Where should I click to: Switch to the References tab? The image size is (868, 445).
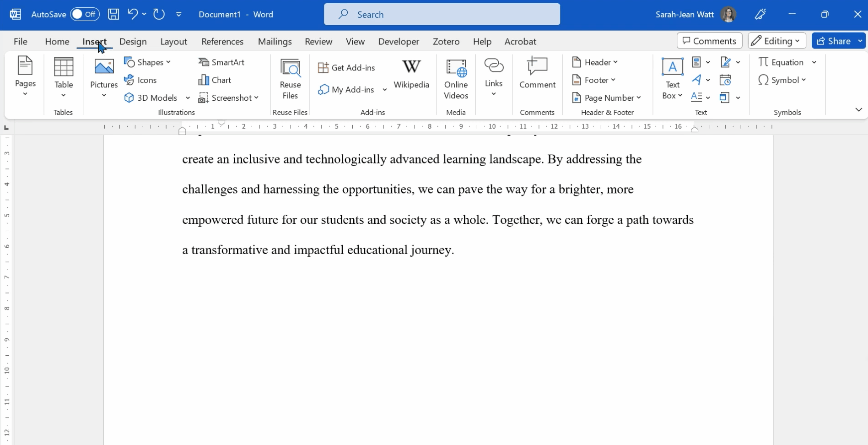[x=222, y=41]
